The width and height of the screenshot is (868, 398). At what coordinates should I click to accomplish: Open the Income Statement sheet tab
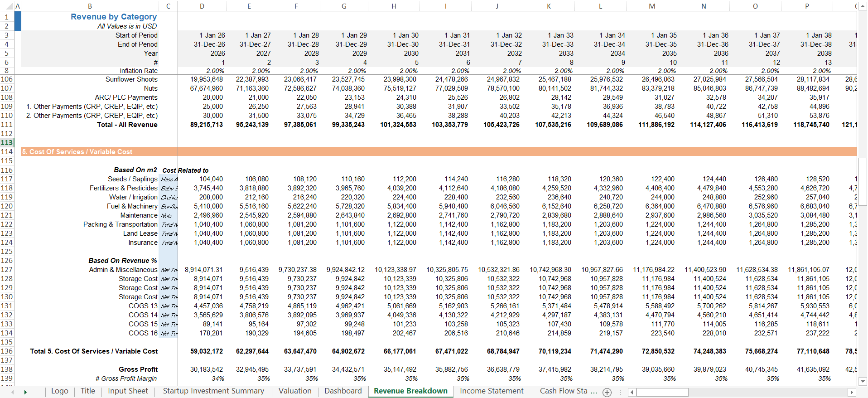coord(492,391)
